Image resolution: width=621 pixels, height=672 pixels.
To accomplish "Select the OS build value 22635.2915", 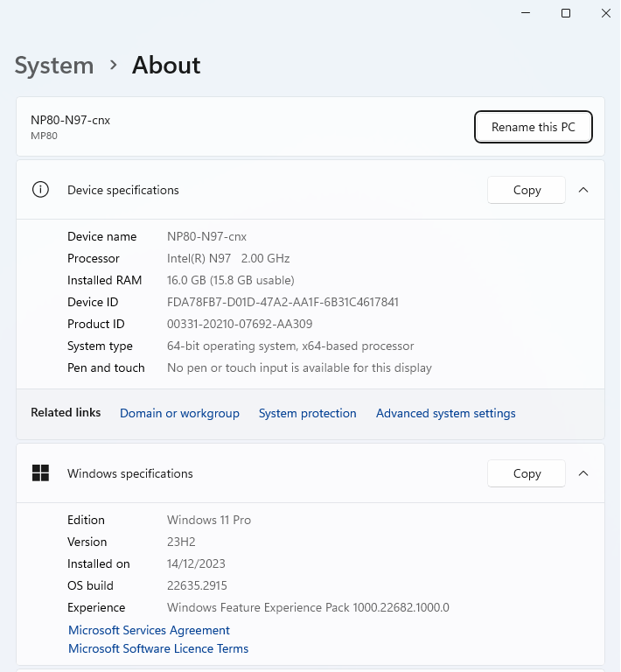I will [x=197, y=585].
